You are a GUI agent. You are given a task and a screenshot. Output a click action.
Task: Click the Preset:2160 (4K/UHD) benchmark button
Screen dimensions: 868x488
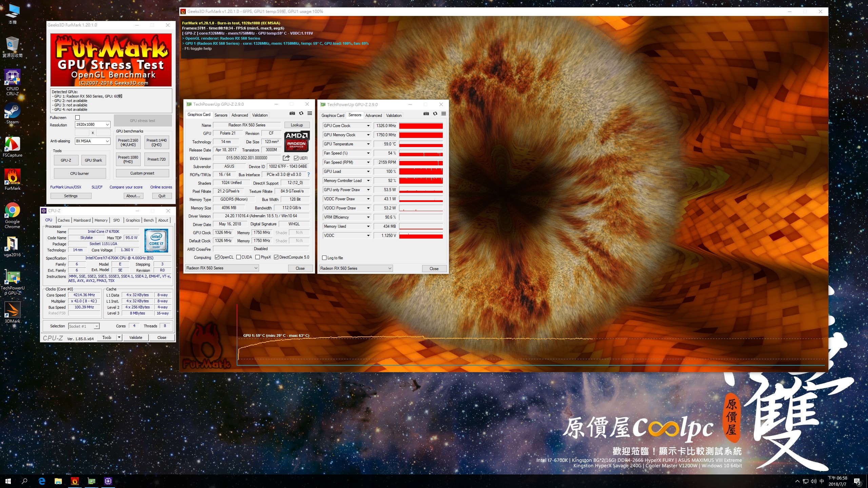[128, 142]
